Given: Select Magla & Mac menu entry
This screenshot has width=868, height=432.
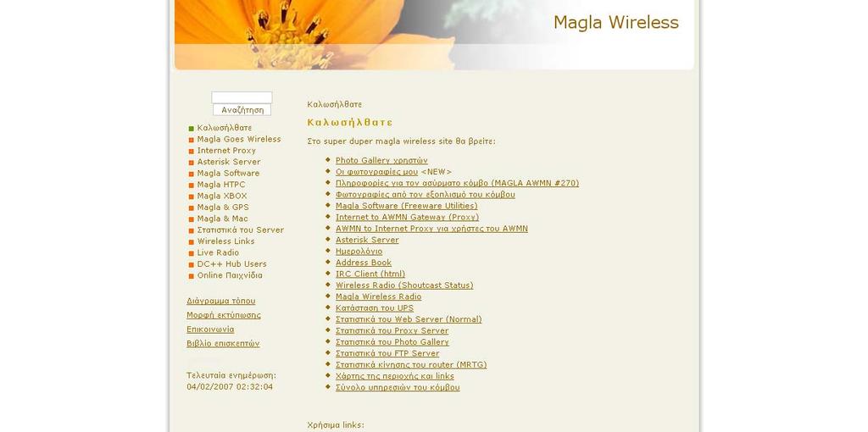Looking at the screenshot, I should [223, 219].
